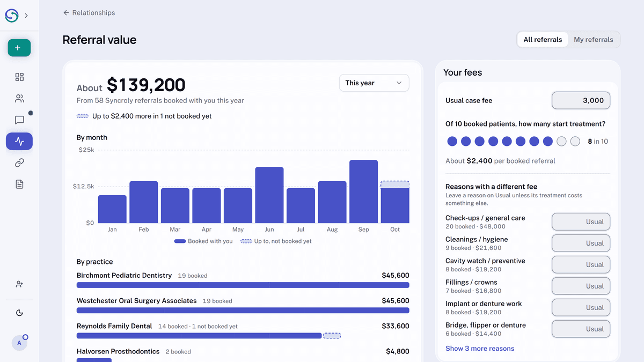Edit Implant or denture work fee field
Image resolution: width=644 pixels, height=362 pixels.
point(581,307)
